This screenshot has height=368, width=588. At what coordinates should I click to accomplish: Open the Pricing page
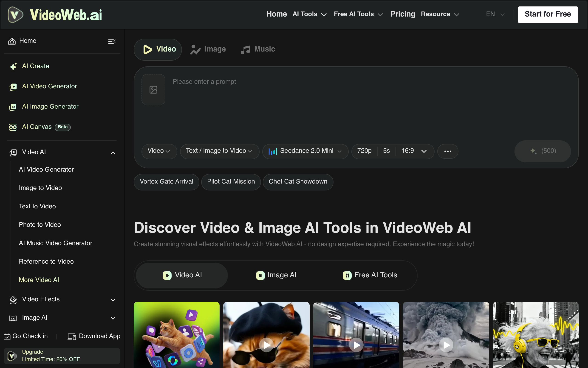[x=403, y=14]
